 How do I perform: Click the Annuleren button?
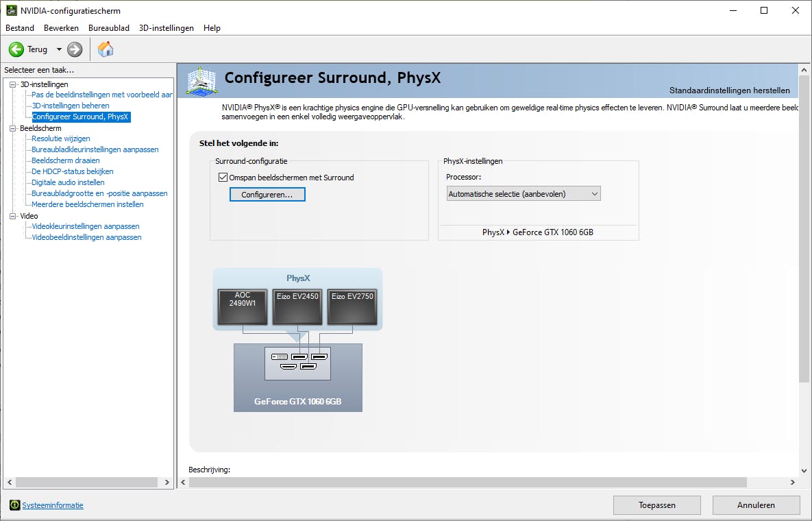756,505
